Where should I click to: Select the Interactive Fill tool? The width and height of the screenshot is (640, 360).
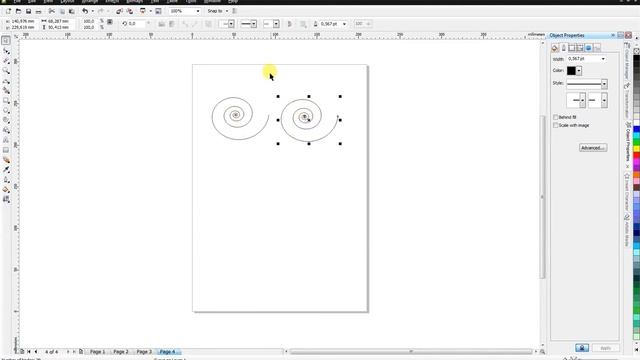coord(6,199)
